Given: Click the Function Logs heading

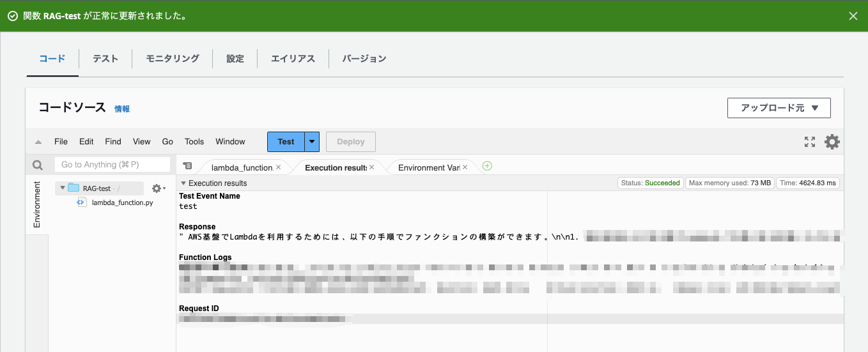Looking at the screenshot, I should [205, 257].
